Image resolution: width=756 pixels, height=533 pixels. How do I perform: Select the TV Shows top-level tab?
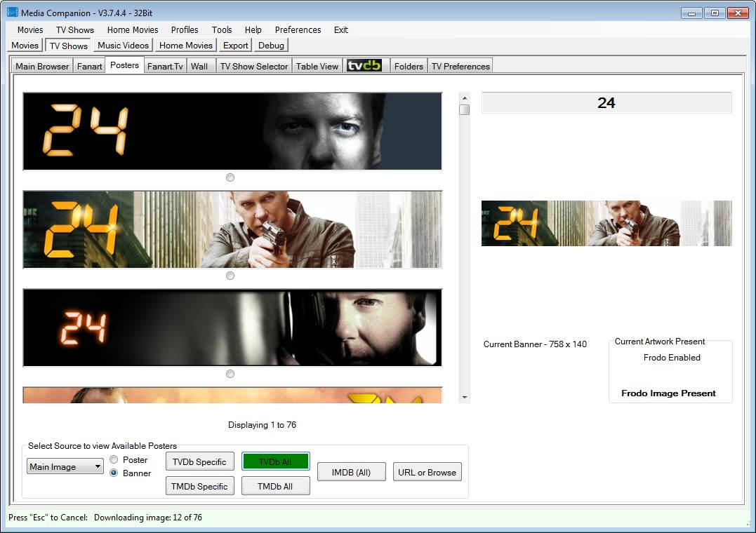(69, 46)
